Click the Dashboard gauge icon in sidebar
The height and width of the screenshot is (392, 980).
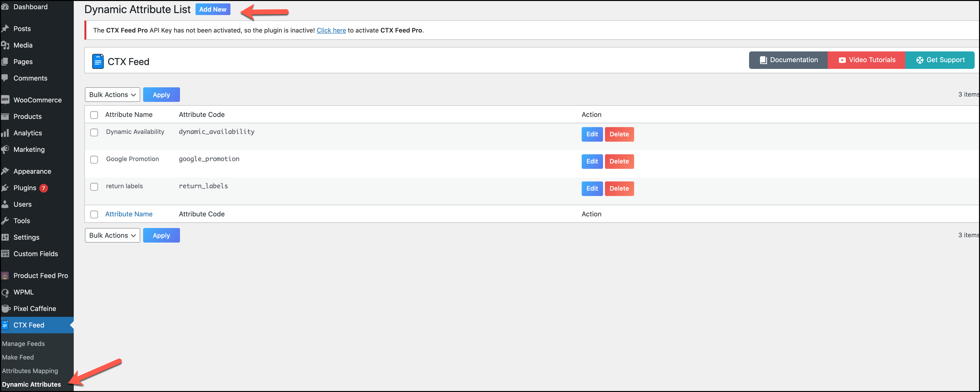[5, 7]
